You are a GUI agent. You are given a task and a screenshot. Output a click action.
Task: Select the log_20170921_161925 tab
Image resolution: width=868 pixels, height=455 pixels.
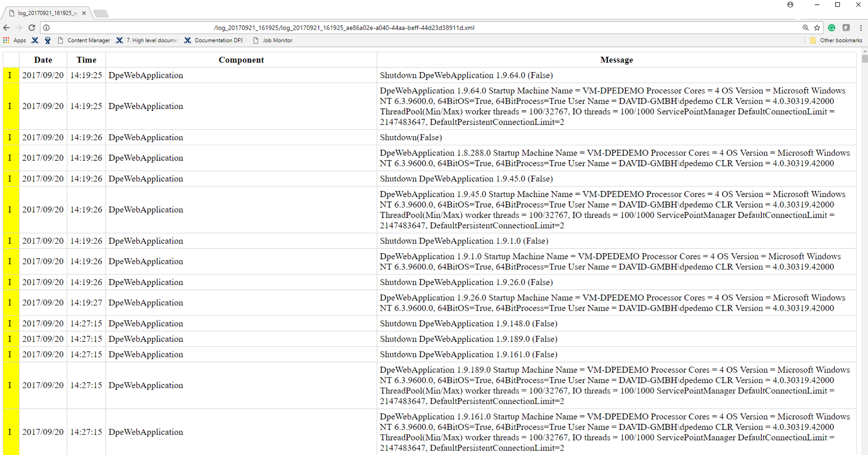(x=46, y=13)
